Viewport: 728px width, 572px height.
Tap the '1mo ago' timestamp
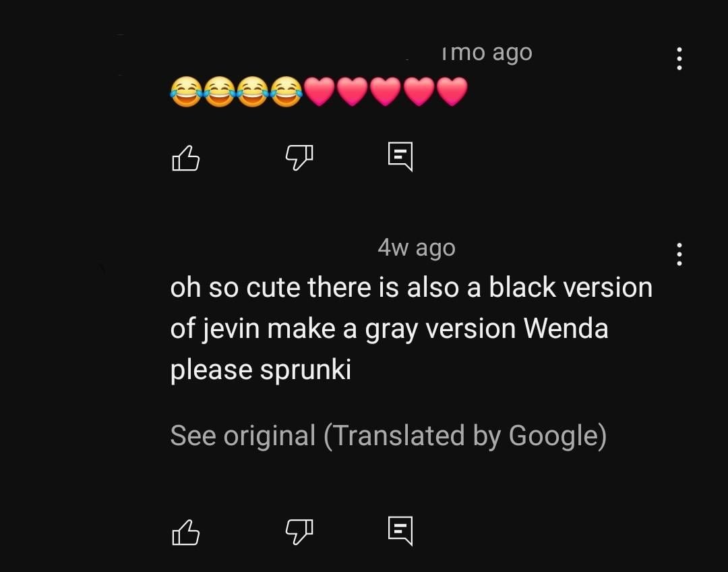[x=486, y=53]
